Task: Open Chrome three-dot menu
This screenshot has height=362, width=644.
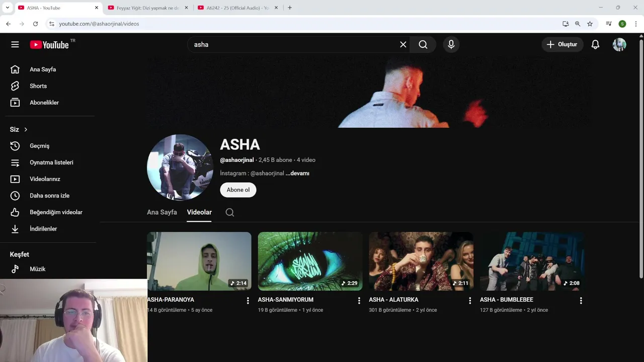Action: click(x=636, y=24)
